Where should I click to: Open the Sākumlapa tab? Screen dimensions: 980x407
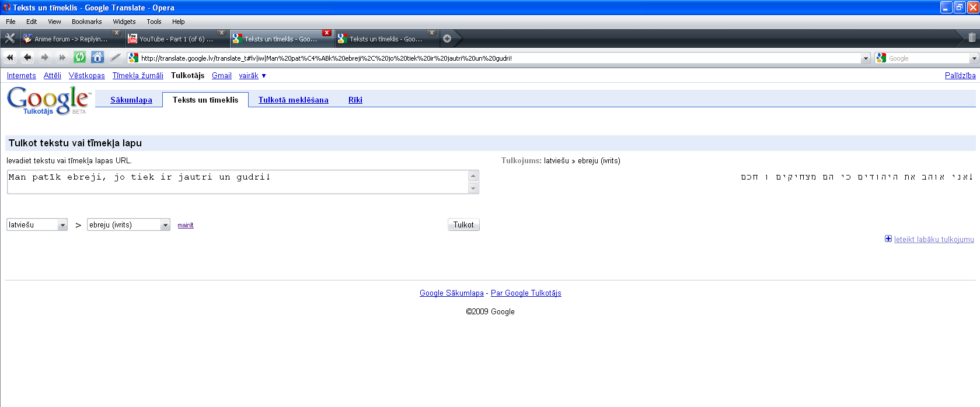click(x=131, y=100)
